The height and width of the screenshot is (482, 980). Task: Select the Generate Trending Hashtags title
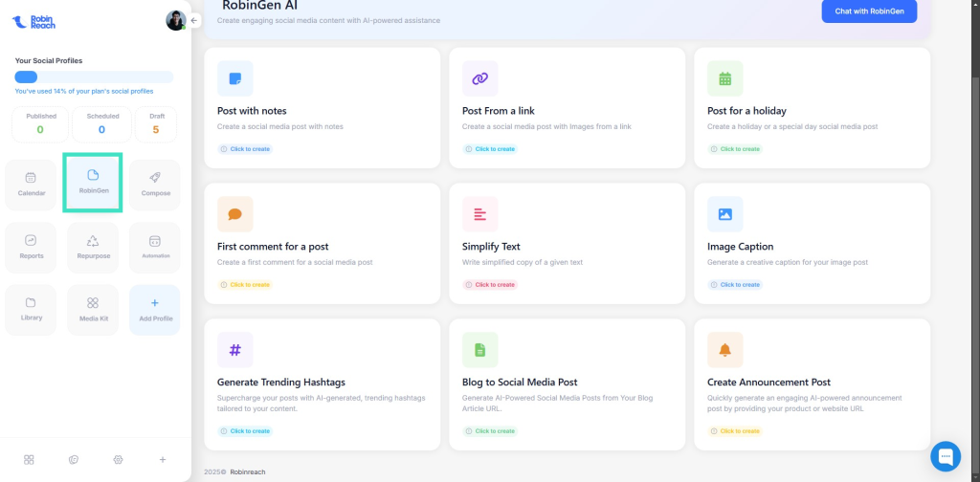pyautogui.click(x=281, y=382)
